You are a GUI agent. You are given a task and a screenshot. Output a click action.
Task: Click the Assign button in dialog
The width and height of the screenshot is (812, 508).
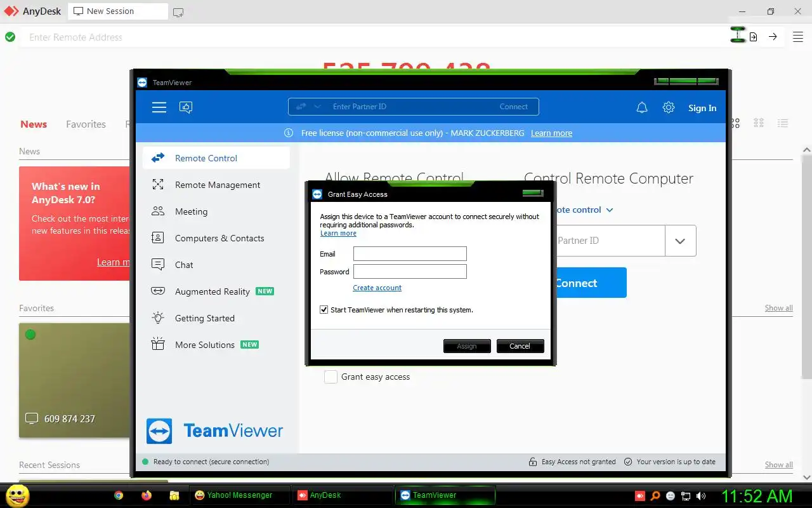(467, 346)
